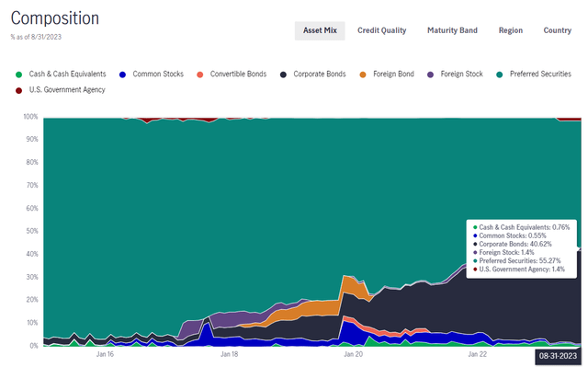Select the active Asset Mix tab
The height and width of the screenshot is (367, 588).
pyautogui.click(x=320, y=30)
